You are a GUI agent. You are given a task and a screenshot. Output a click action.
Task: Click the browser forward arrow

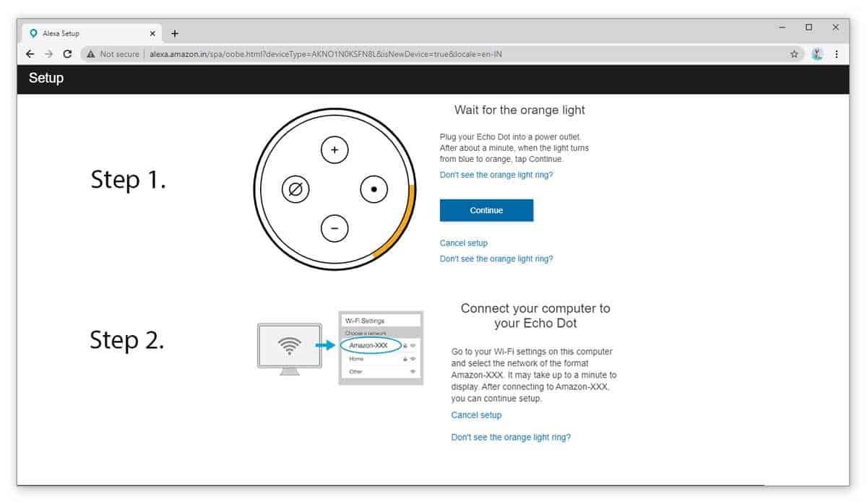pyautogui.click(x=48, y=54)
